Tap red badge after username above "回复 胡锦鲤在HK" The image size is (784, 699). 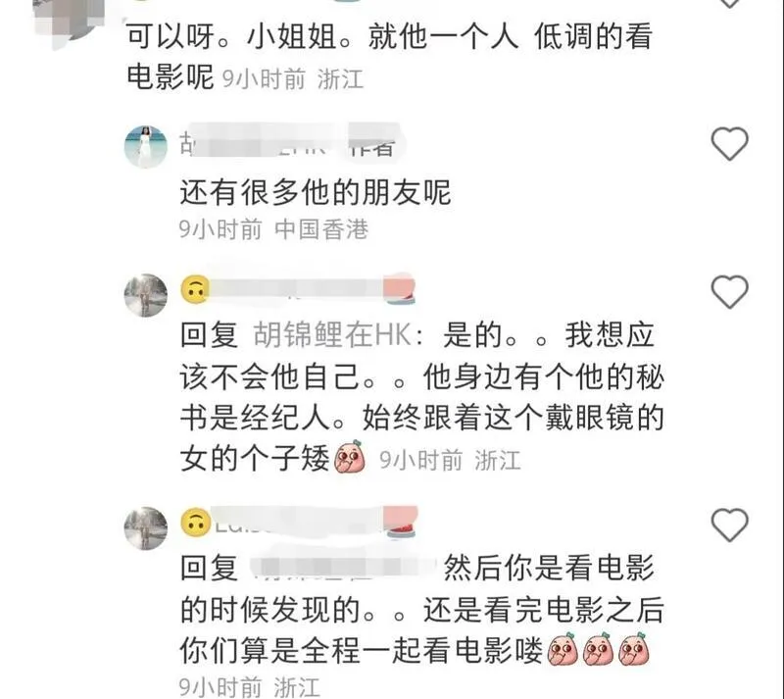pos(399,289)
